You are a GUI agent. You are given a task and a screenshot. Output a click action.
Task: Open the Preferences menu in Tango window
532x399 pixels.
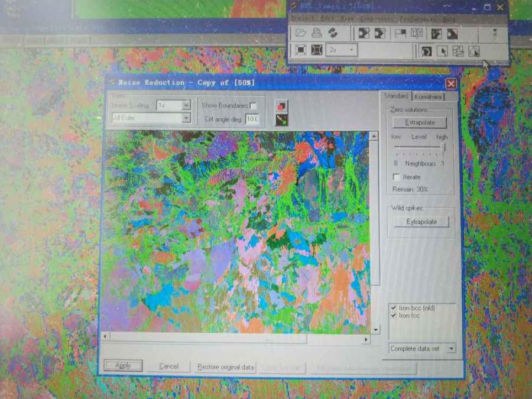click(x=417, y=19)
